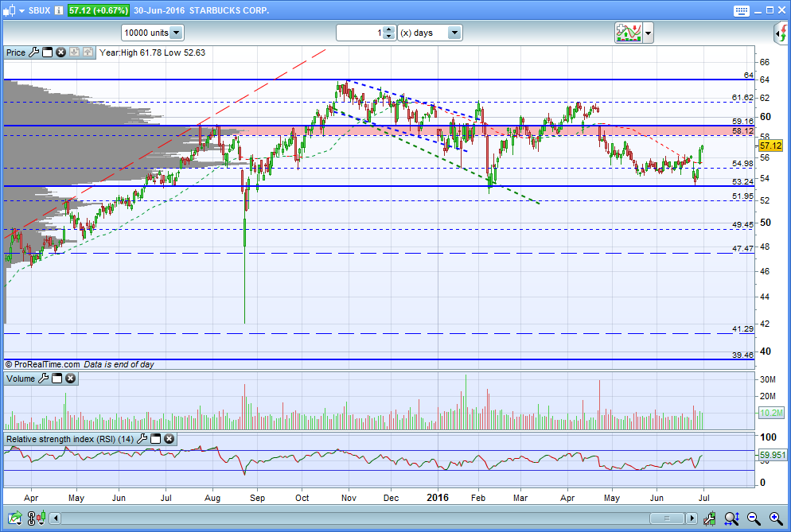791x532 pixels.
Task: Click the RSI value tag 59.951
Action: click(x=773, y=455)
